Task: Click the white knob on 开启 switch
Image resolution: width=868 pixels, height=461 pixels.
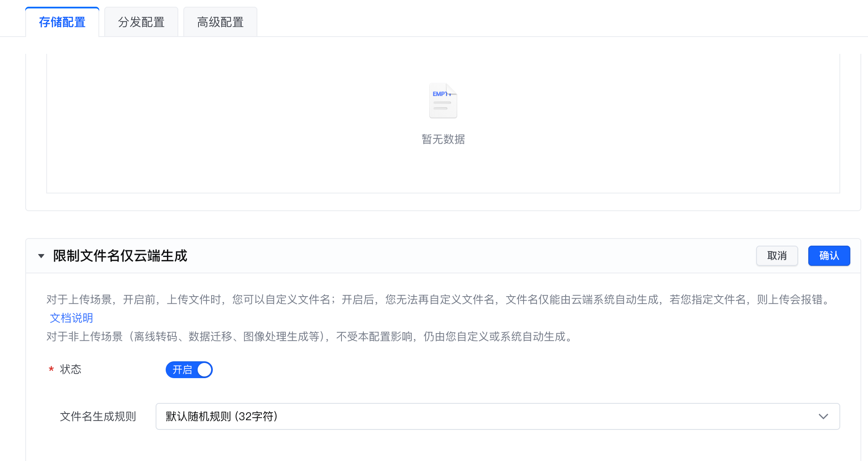Action: point(204,370)
